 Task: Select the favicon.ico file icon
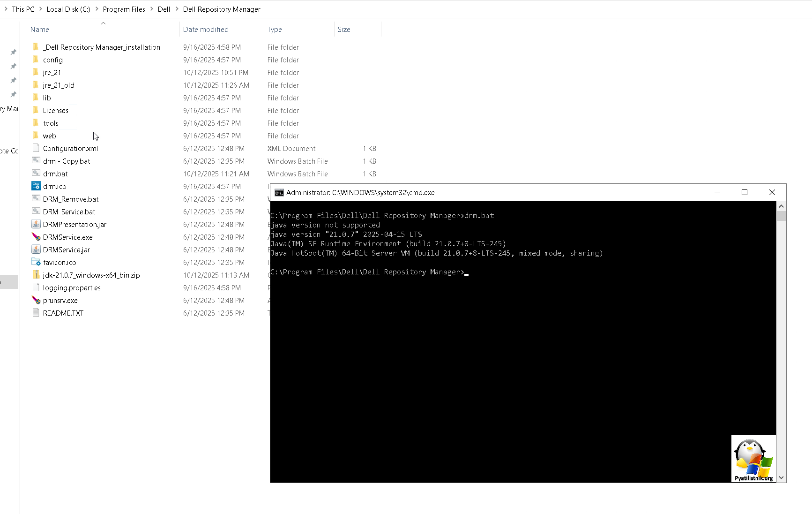[36, 262]
